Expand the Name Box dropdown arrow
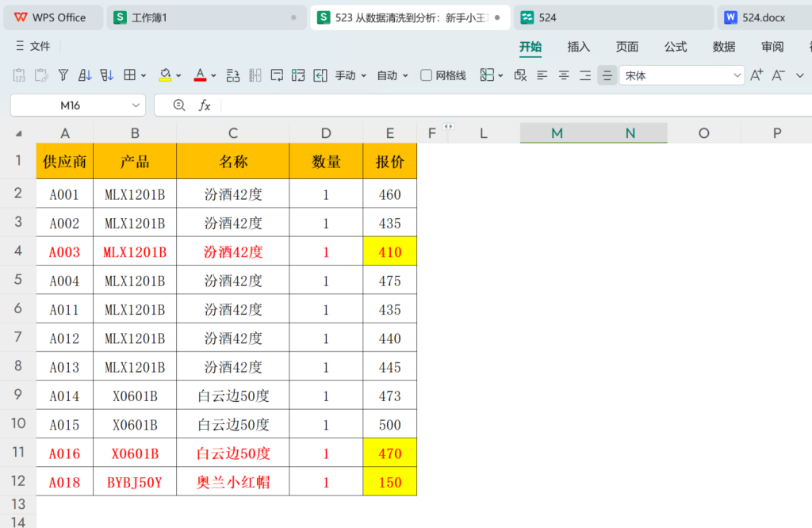 pos(136,105)
